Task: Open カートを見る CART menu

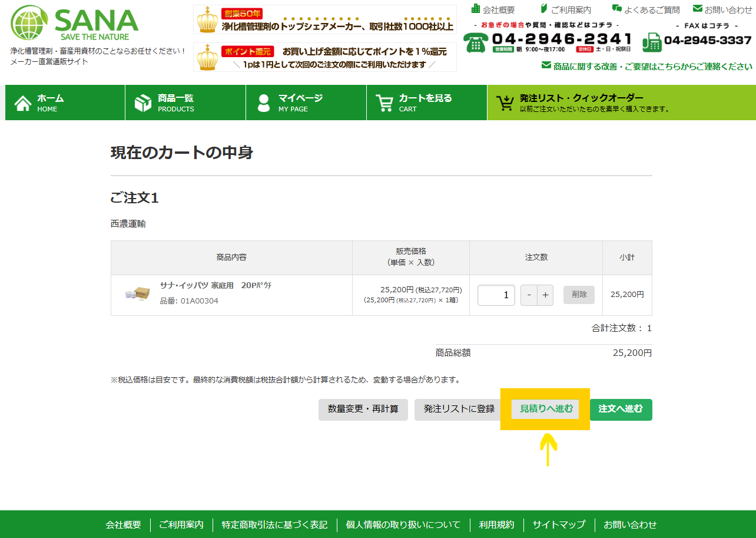Action: pyautogui.click(x=427, y=103)
